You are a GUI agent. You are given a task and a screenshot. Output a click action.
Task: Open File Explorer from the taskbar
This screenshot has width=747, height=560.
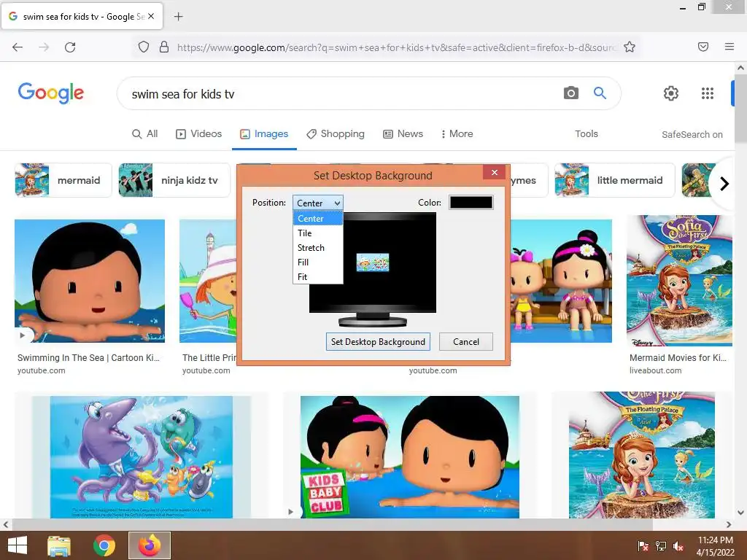point(59,545)
